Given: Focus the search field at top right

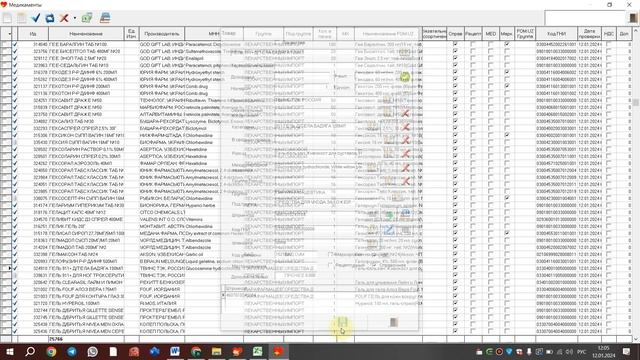Looking at the screenshot, I should pos(585,18).
